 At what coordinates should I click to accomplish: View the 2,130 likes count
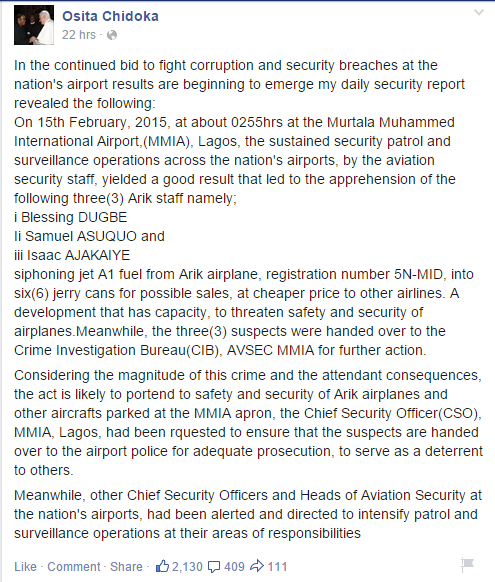(x=187, y=566)
